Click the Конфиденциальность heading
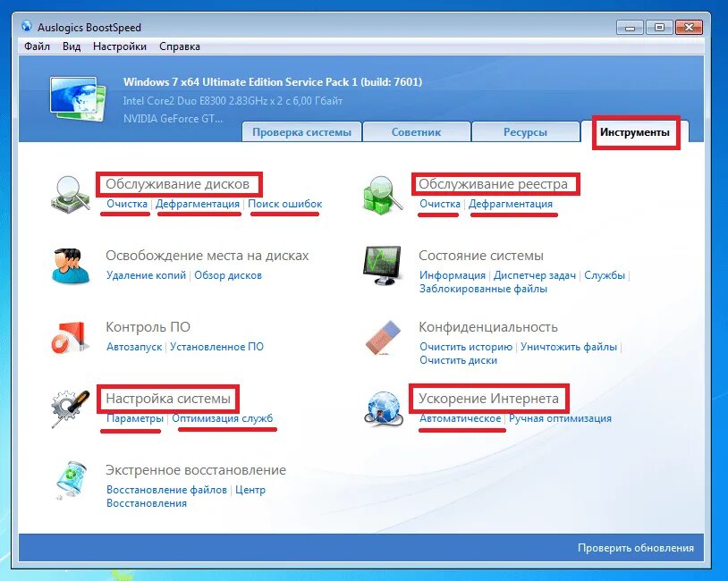Viewport: 728px width, 581px height. [488, 327]
